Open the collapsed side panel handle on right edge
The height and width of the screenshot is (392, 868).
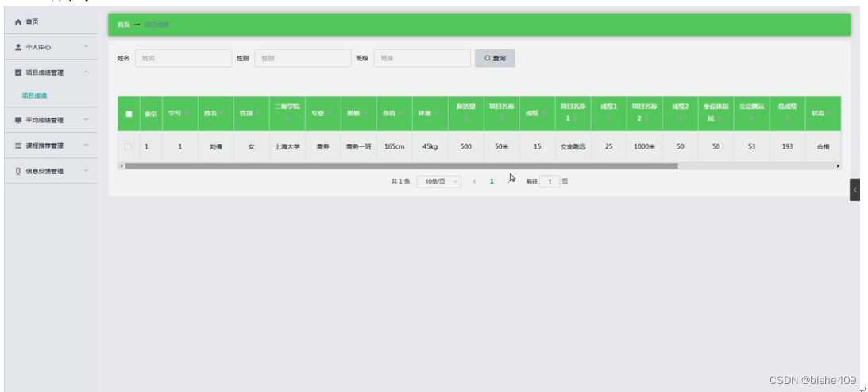854,190
